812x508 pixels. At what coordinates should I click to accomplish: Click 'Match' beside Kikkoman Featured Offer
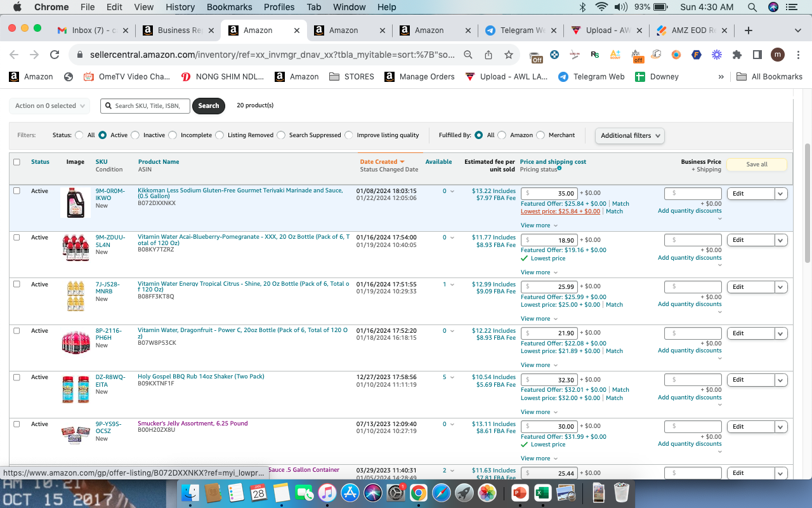620,204
